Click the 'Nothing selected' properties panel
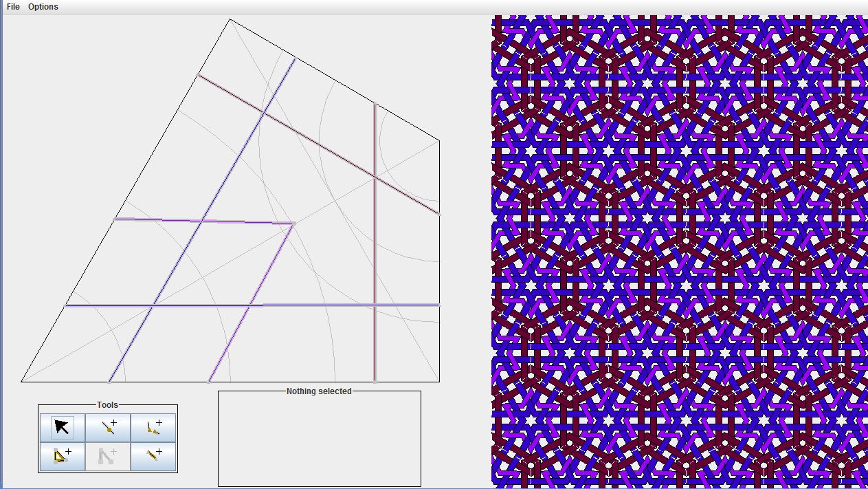The width and height of the screenshot is (868, 489). point(320,439)
